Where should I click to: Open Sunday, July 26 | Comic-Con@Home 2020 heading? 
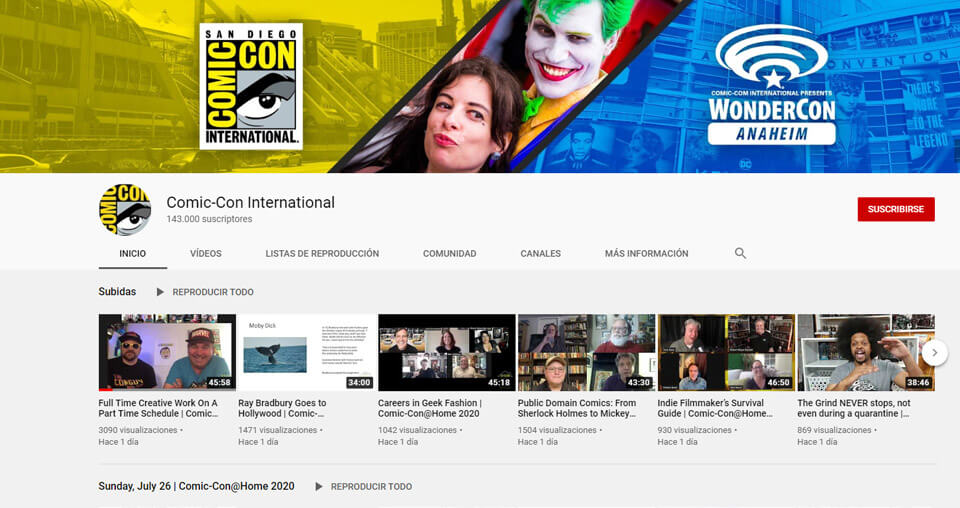click(196, 486)
